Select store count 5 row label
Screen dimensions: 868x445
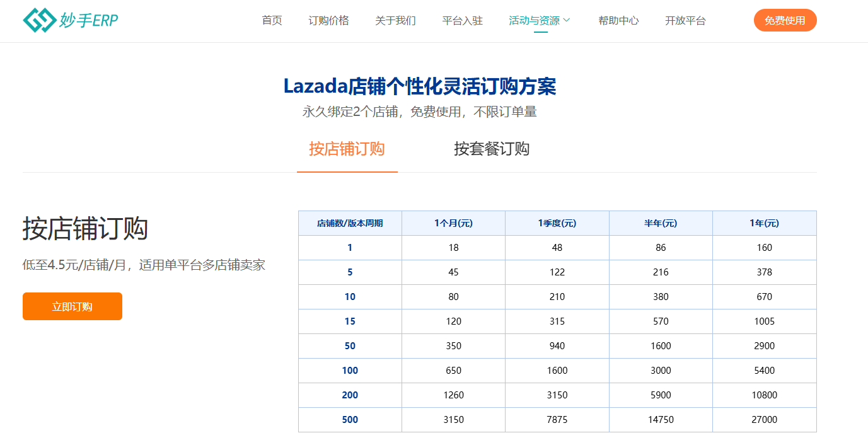click(x=350, y=272)
